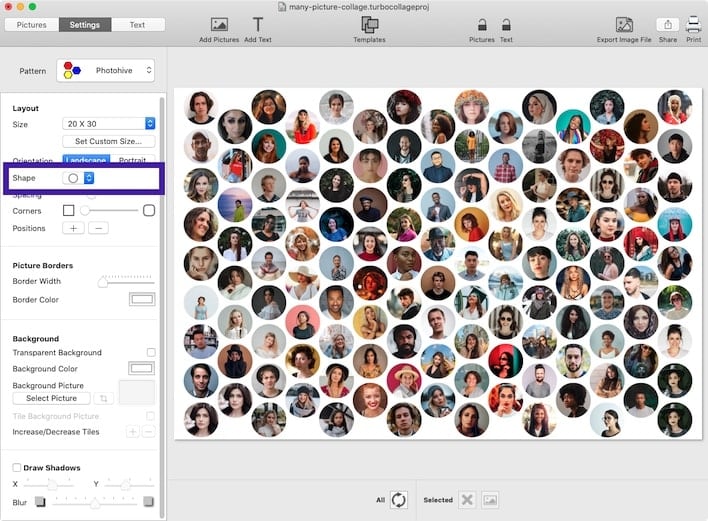Image resolution: width=708 pixels, height=521 pixels.
Task: Switch to the Text tab
Action: (137, 25)
